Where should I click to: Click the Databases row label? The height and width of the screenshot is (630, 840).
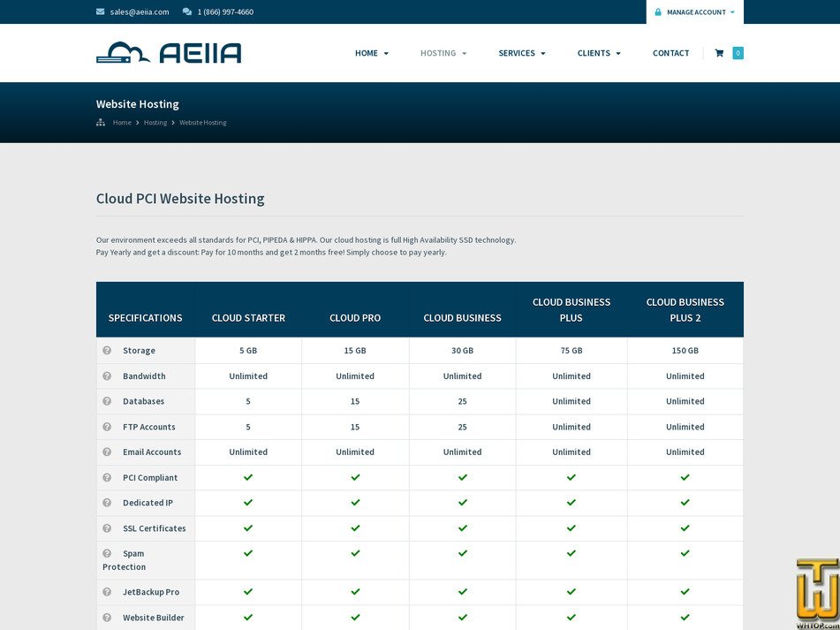click(x=144, y=401)
